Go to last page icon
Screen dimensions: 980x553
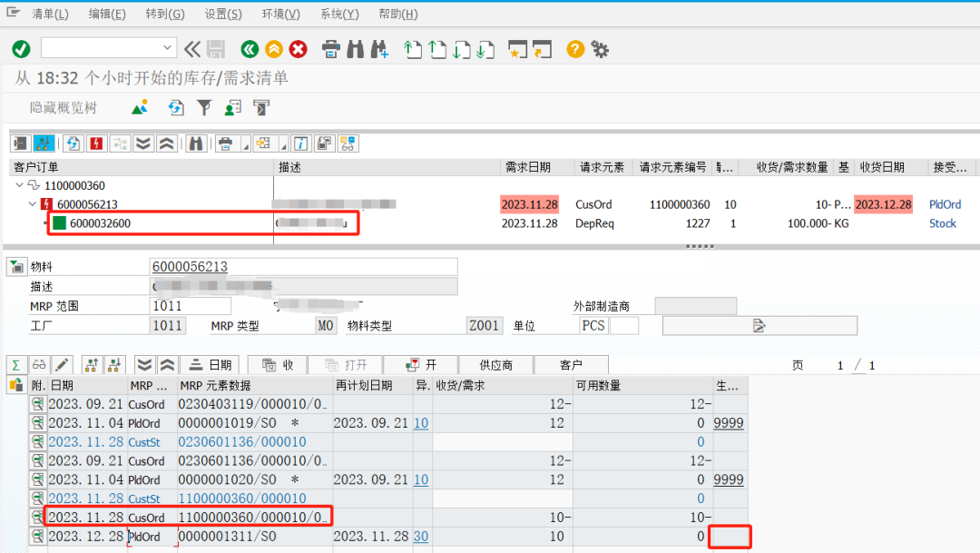(x=485, y=49)
